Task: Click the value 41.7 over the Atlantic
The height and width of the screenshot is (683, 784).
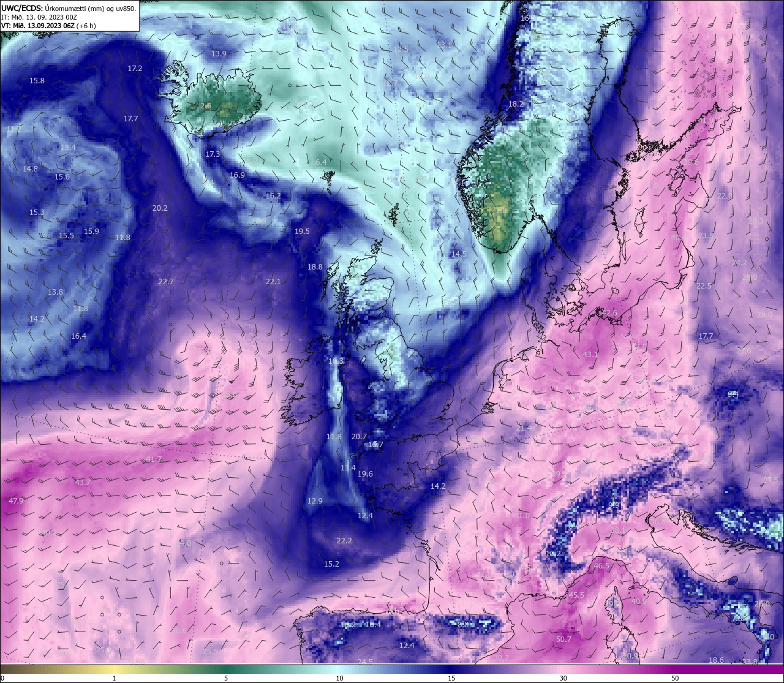Action: point(154,459)
